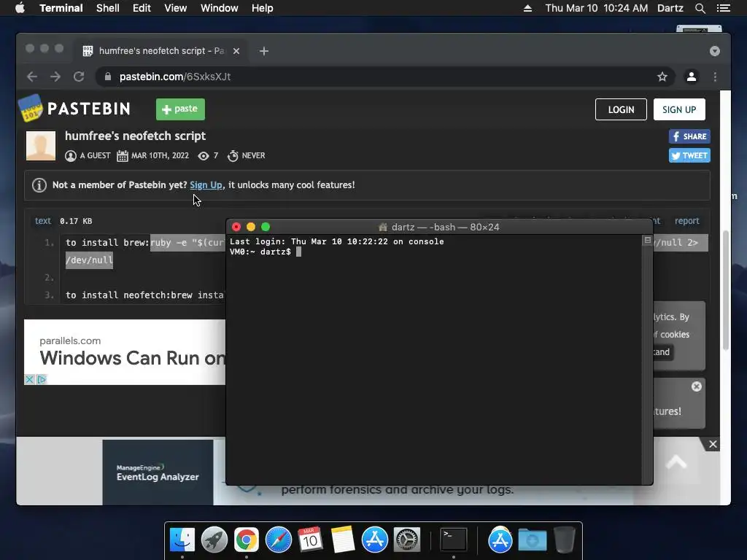
Task: Click the browser page scrollbar
Action: [726, 290]
